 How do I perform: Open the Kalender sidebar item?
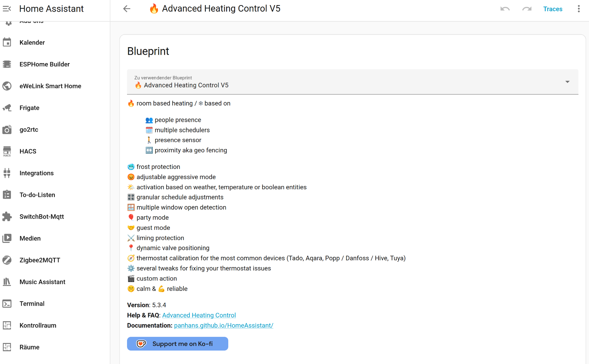(32, 42)
